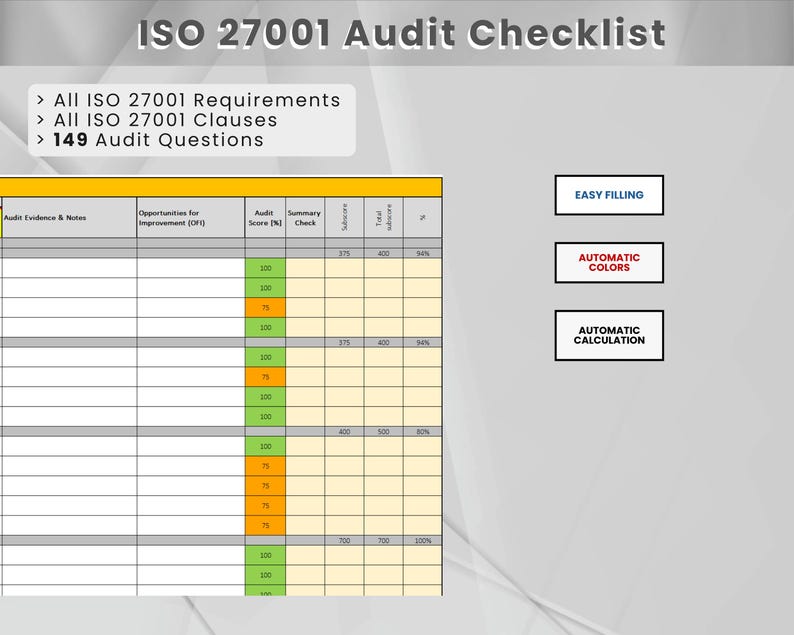Select the topmost 375 subscore cell

point(344,253)
